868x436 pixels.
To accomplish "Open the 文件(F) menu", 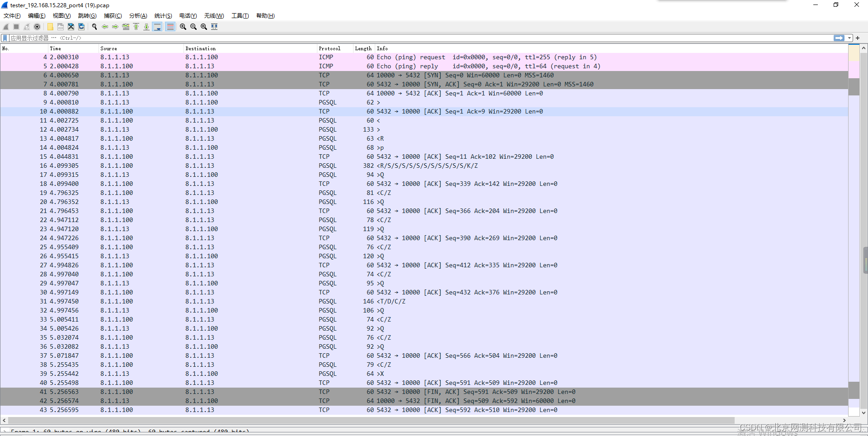I will 12,16.
